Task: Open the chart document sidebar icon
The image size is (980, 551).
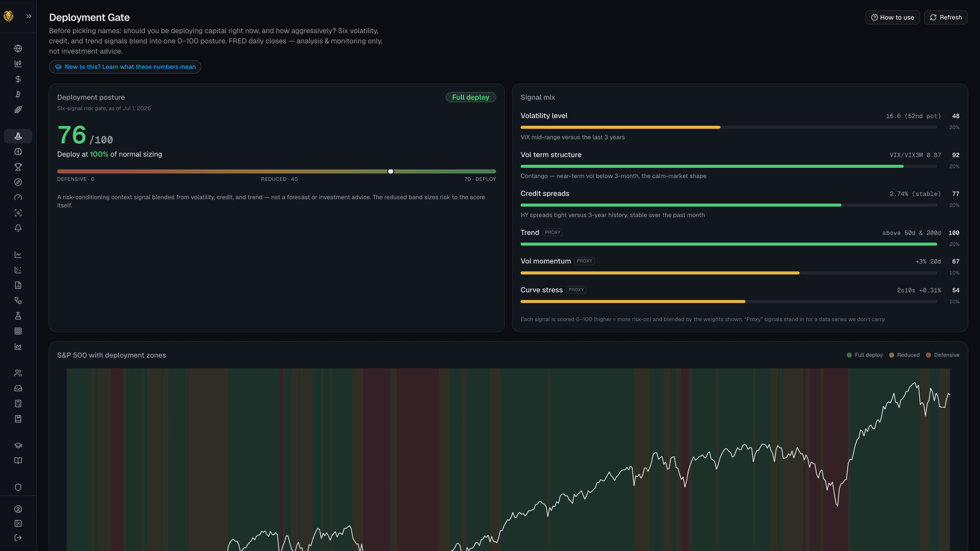Action: [18, 285]
